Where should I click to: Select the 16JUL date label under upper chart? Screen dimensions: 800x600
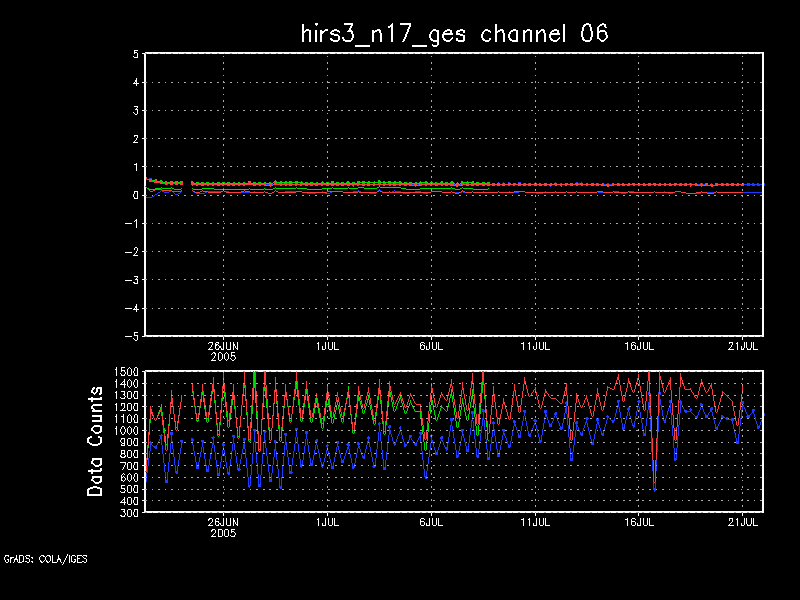[x=640, y=345]
